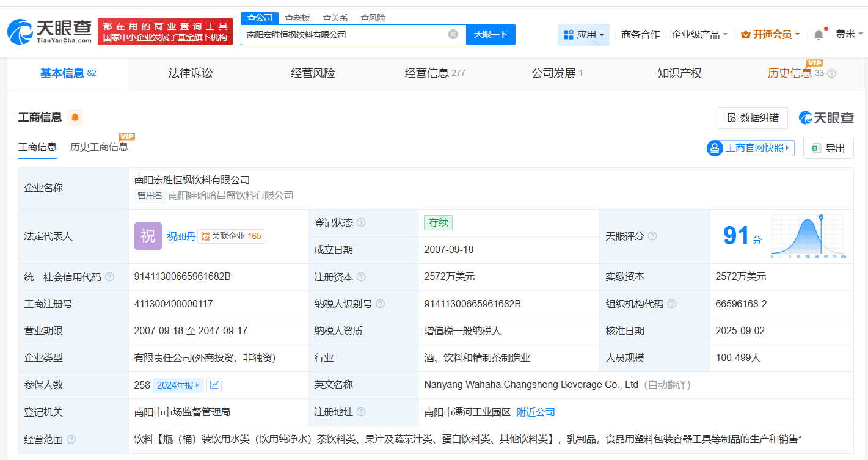Click the help icon beside 天眼评分
868x460 pixels.
[652, 236]
